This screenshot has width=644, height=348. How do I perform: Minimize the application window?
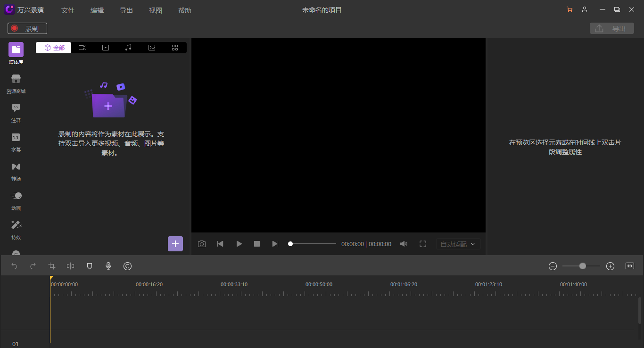coord(602,10)
